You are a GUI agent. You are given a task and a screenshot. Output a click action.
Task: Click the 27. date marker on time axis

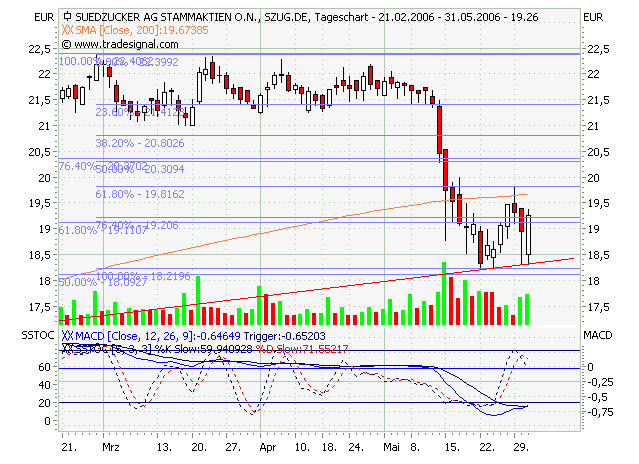(x=233, y=447)
